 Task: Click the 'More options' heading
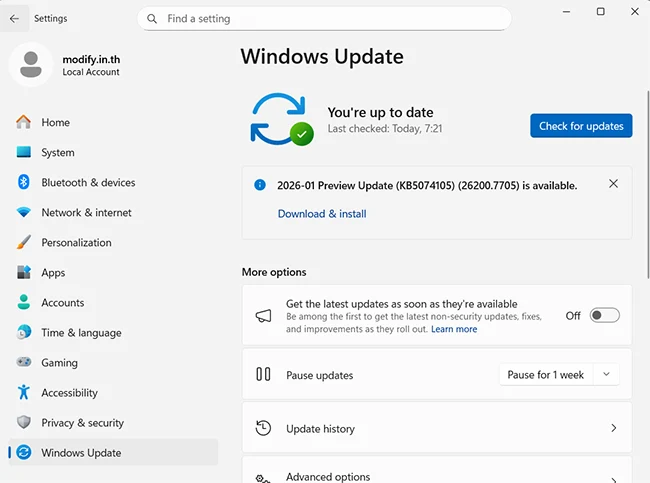(x=274, y=272)
